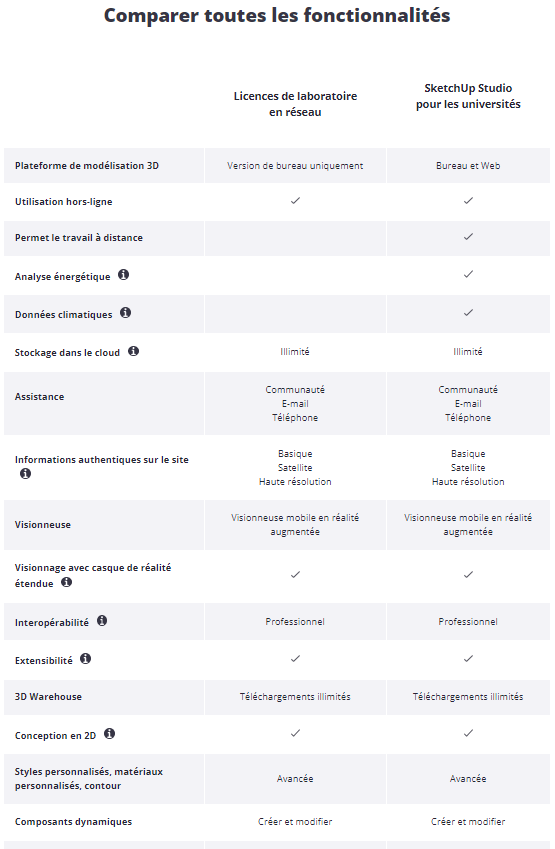Click Plateforme de modélisation 3D row label
555x849 pixels.
pos(87,166)
